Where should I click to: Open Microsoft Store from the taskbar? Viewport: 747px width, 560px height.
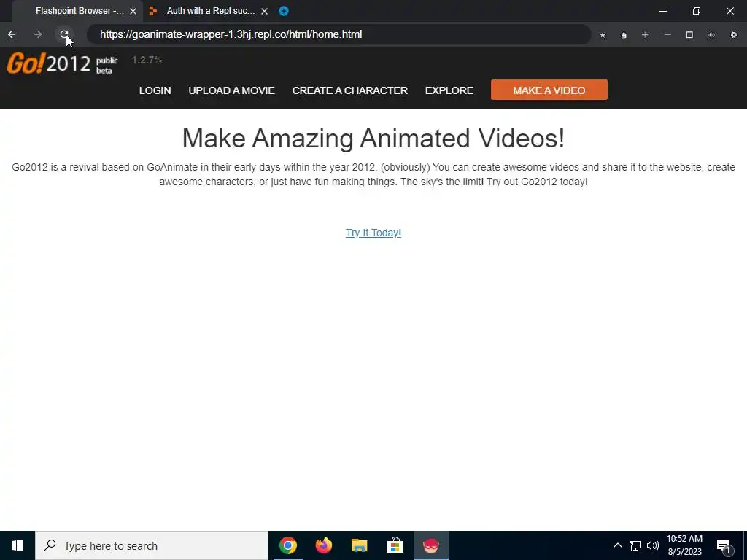[395, 545]
